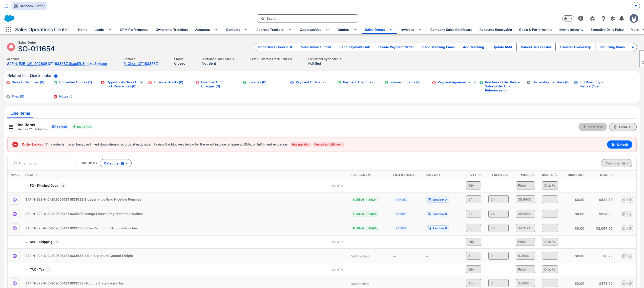Click the Sandbox A gateway badge
644x288 pixels.
click(437, 200)
